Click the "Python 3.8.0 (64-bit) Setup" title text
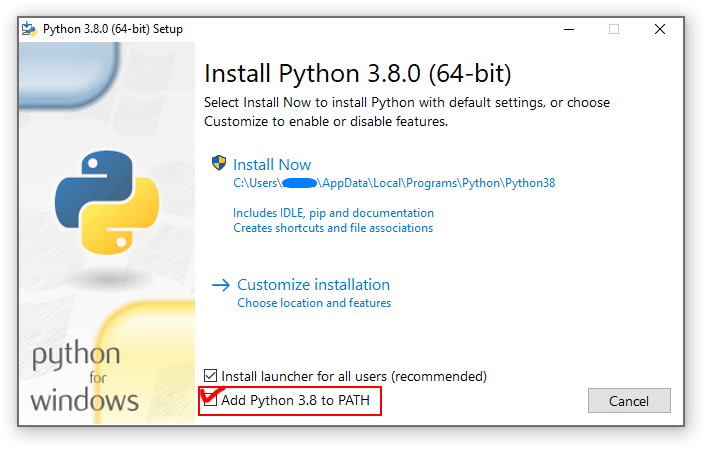Viewport: 706px width, 449px height. click(x=113, y=29)
